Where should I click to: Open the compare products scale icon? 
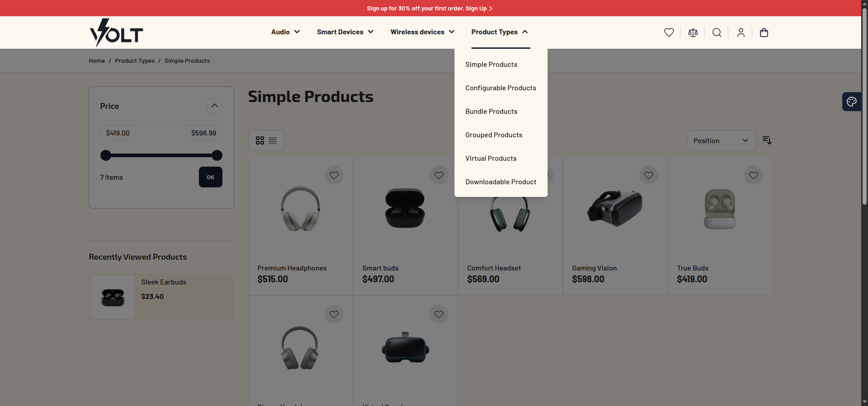693,33
